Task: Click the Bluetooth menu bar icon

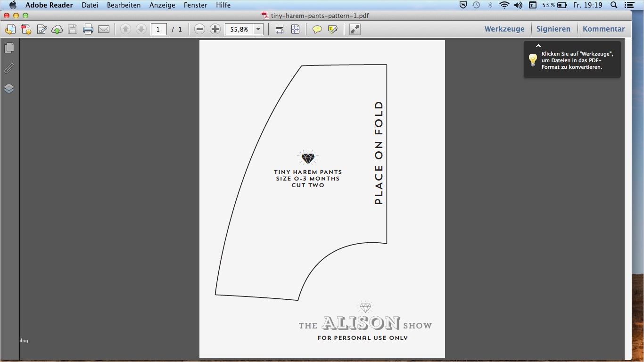Action: point(490,5)
